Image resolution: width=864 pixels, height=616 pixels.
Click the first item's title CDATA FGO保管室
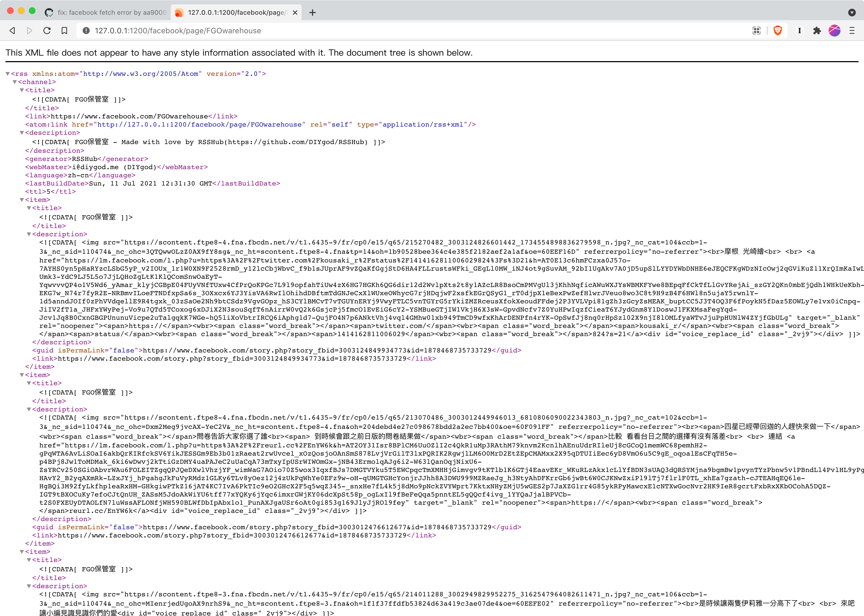(x=86, y=217)
